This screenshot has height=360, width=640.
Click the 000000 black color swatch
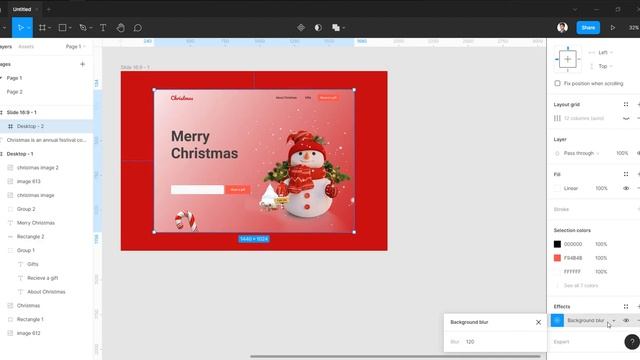click(x=557, y=244)
